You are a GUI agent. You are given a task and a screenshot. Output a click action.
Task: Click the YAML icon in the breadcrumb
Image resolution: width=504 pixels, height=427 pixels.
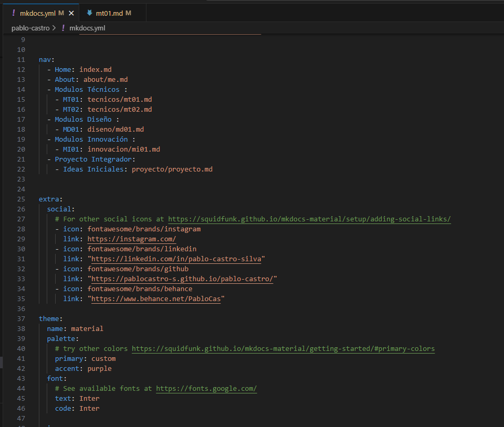pos(63,28)
